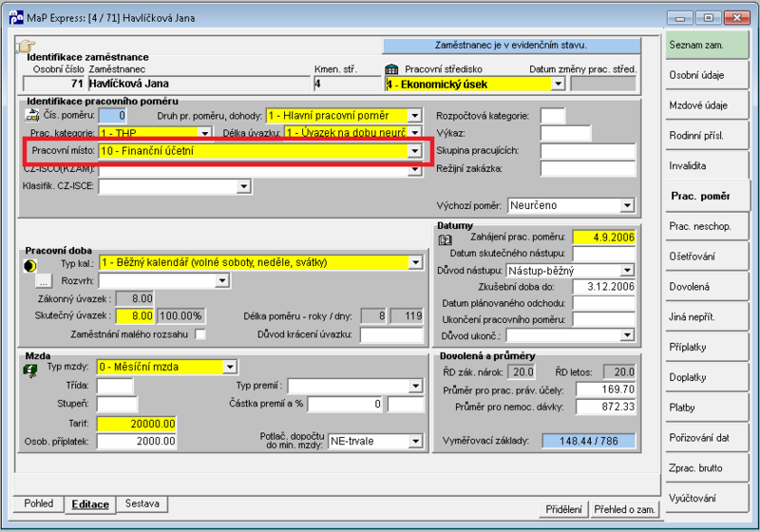Open the Výchozí poměr dropdown

[x=627, y=205]
